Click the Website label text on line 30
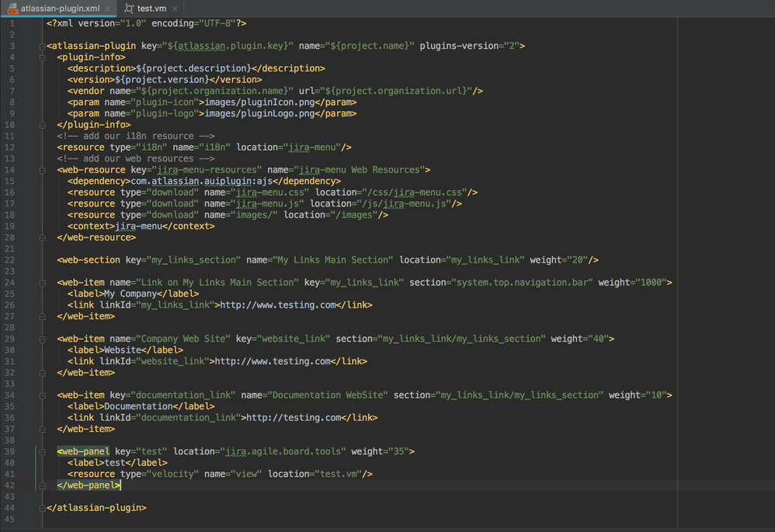This screenshot has width=775, height=532. click(123, 350)
